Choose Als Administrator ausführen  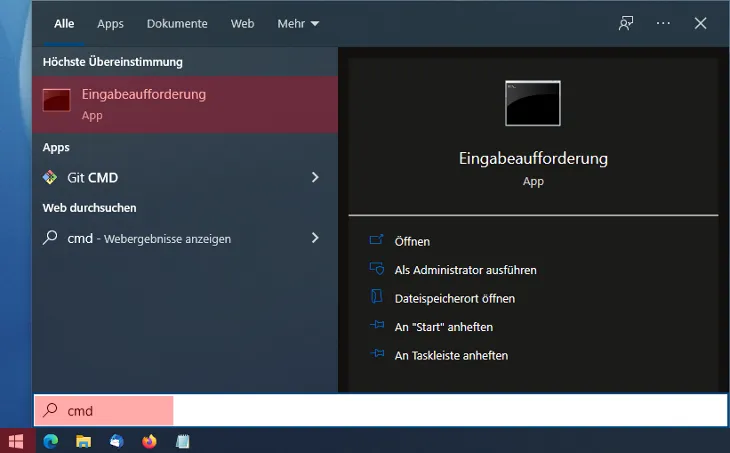tap(466, 270)
